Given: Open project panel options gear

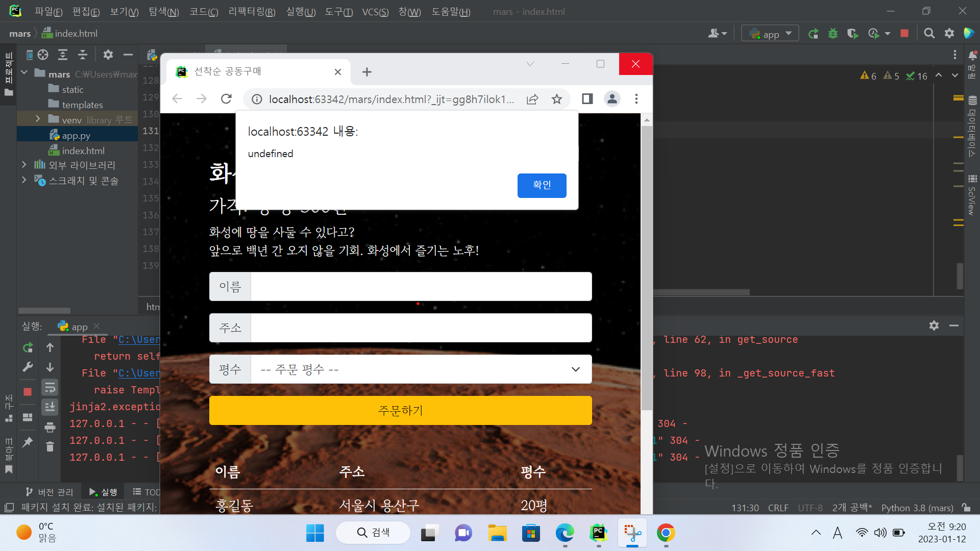Looking at the screenshot, I should click(x=108, y=55).
